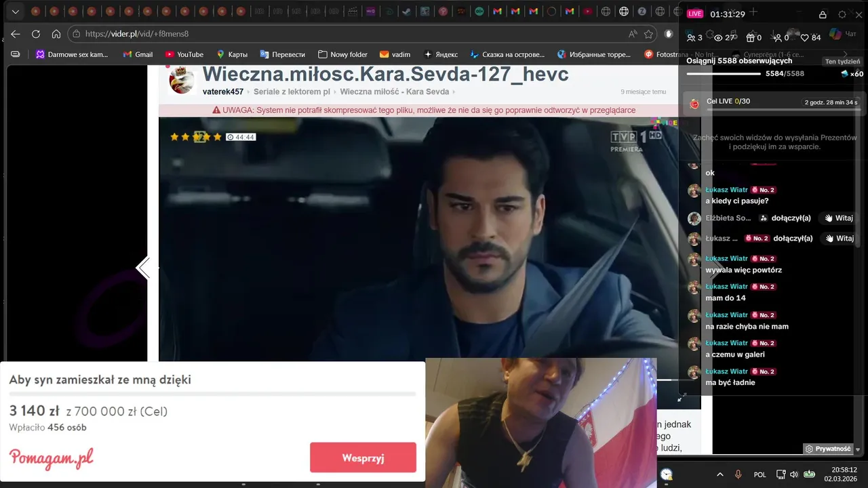Screen dimensions: 868x488
Task: Click the donation progress bar in Pomagam widget
Action: (212, 394)
